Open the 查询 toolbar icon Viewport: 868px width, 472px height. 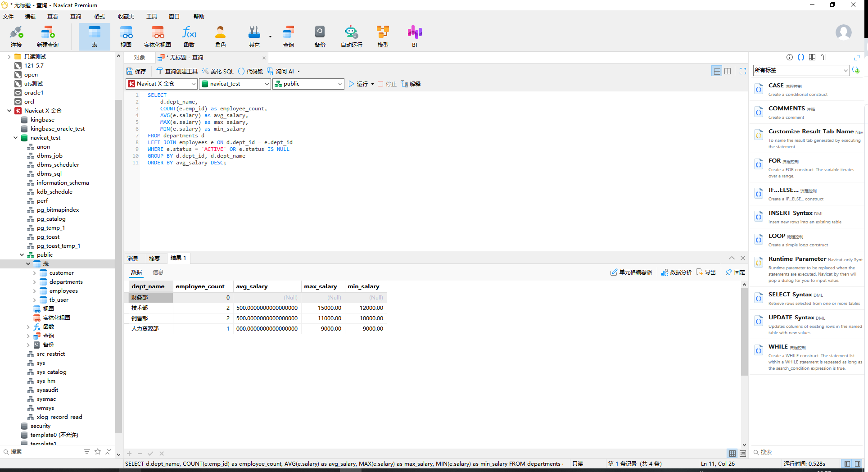click(289, 36)
